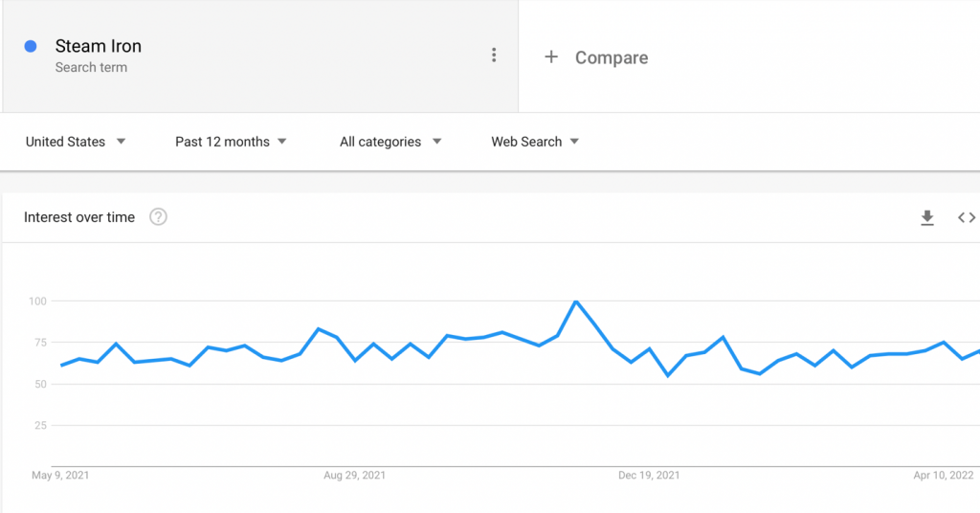Click the 75 y-axis gridline label
The width and height of the screenshot is (980, 513).
click(x=40, y=343)
